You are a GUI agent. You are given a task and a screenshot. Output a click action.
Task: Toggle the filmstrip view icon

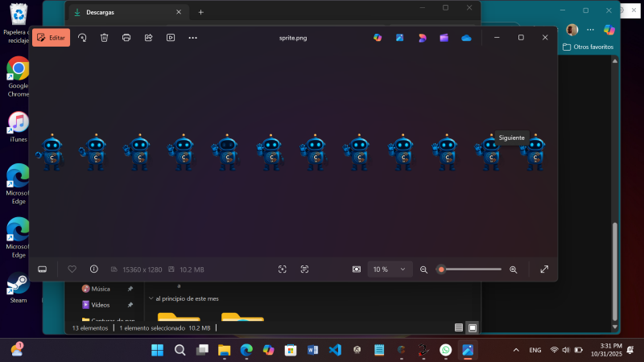pyautogui.click(x=43, y=269)
